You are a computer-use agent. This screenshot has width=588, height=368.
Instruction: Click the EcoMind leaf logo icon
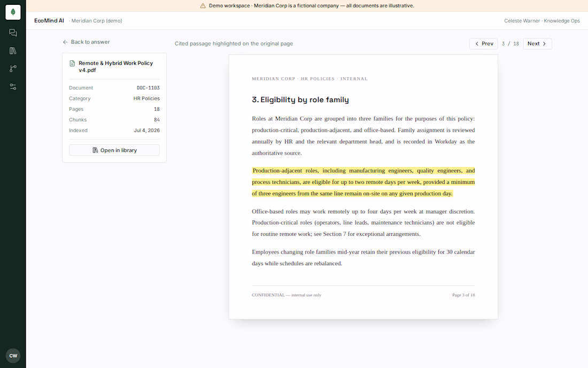pyautogui.click(x=13, y=12)
